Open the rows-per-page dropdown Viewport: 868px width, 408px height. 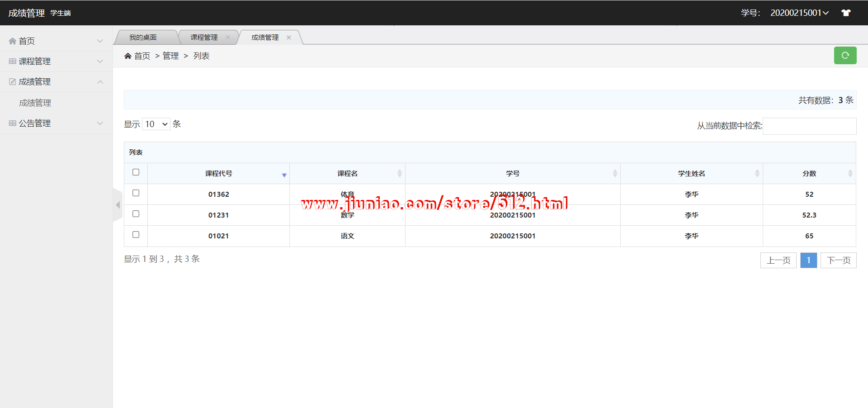tap(156, 124)
